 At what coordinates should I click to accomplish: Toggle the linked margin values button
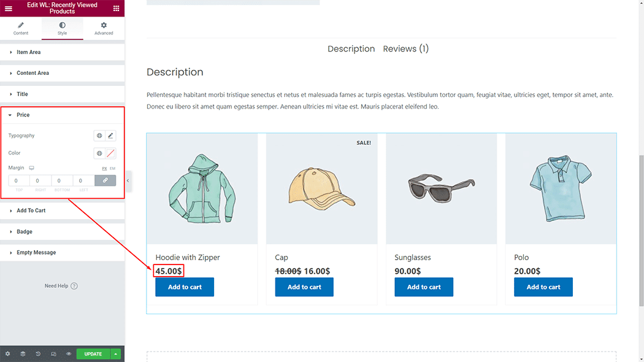(105, 180)
